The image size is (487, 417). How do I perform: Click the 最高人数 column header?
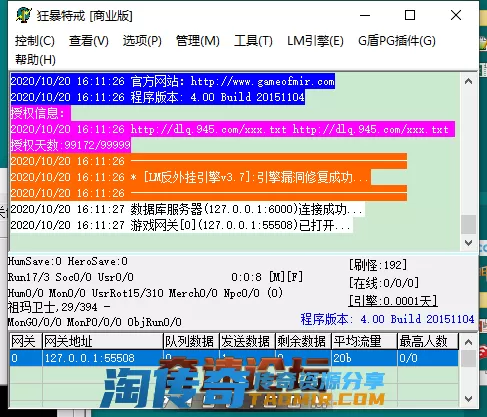pyautogui.click(x=428, y=341)
